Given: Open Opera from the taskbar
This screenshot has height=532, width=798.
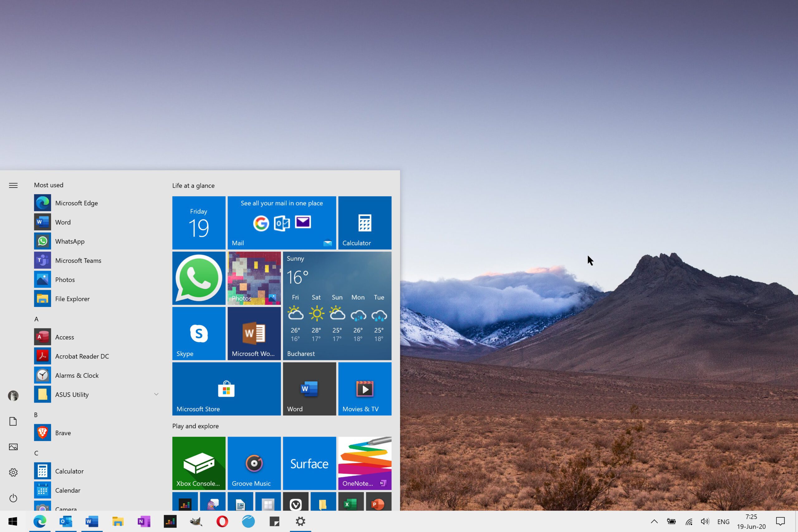Looking at the screenshot, I should coord(222,521).
